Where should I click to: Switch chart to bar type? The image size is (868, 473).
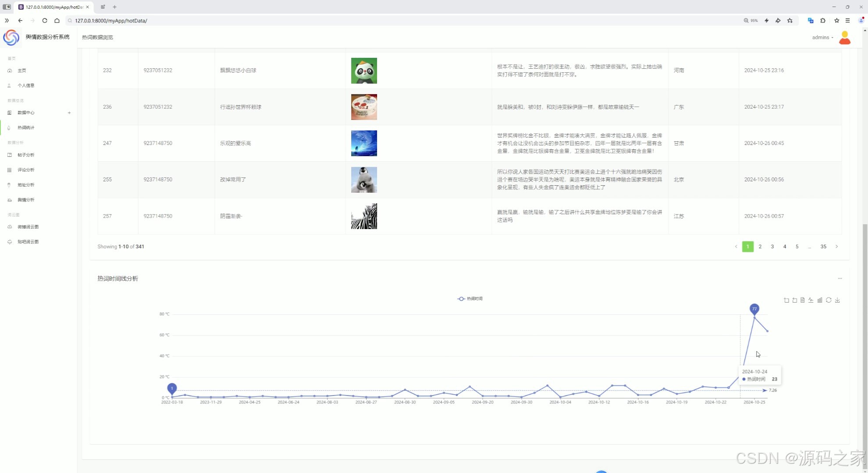[x=820, y=300]
